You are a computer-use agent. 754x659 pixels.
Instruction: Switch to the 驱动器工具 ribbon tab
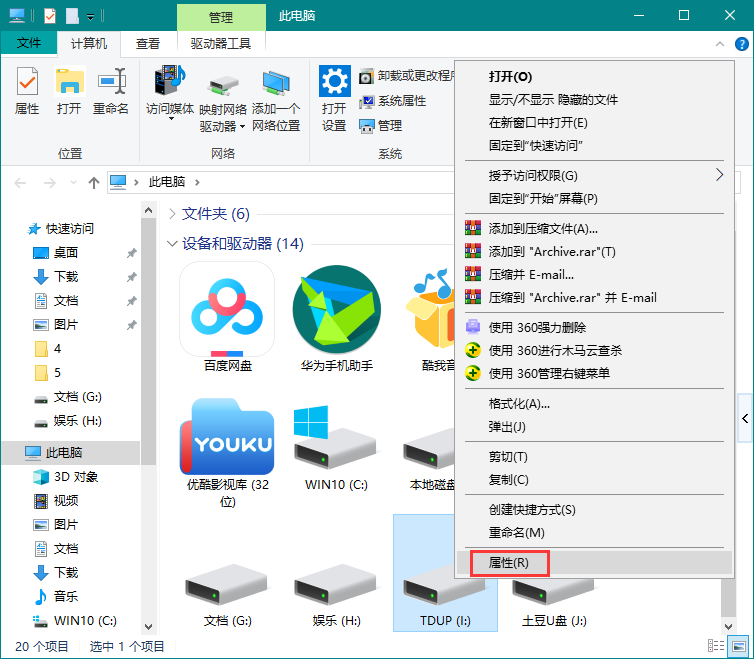click(221, 44)
